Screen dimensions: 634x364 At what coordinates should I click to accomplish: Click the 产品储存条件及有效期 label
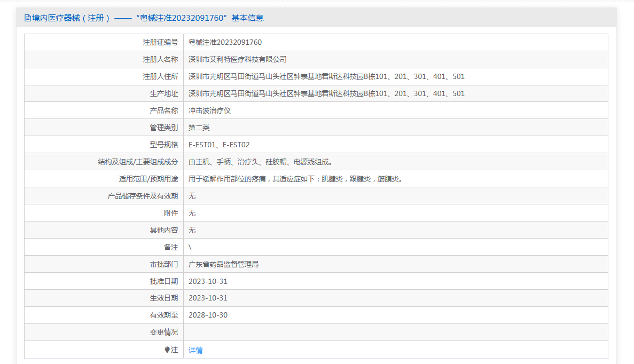(143, 196)
